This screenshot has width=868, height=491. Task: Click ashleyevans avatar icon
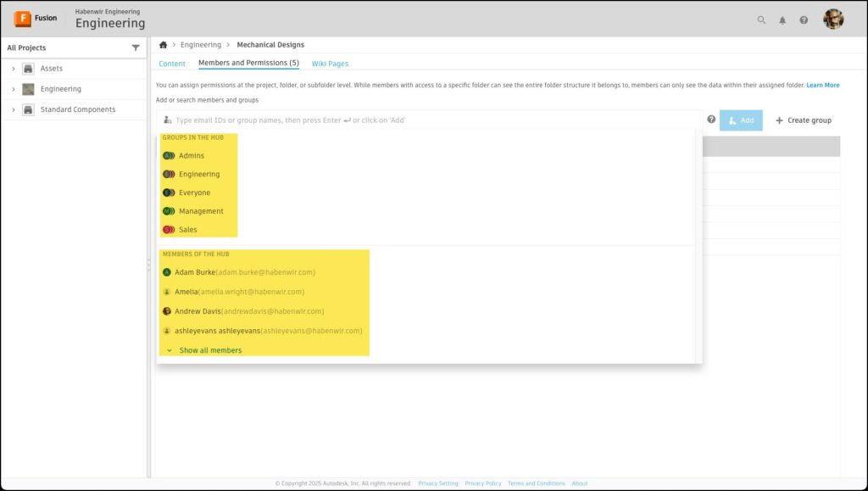167,331
